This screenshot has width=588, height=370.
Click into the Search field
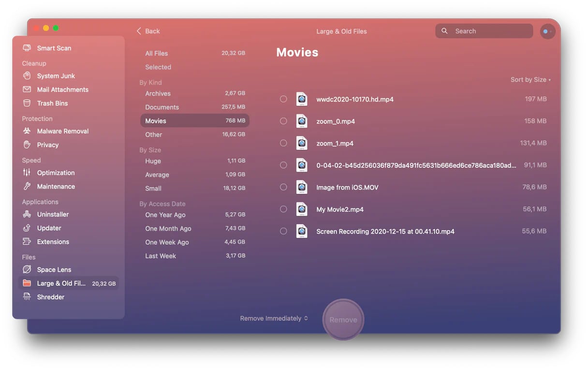488,31
